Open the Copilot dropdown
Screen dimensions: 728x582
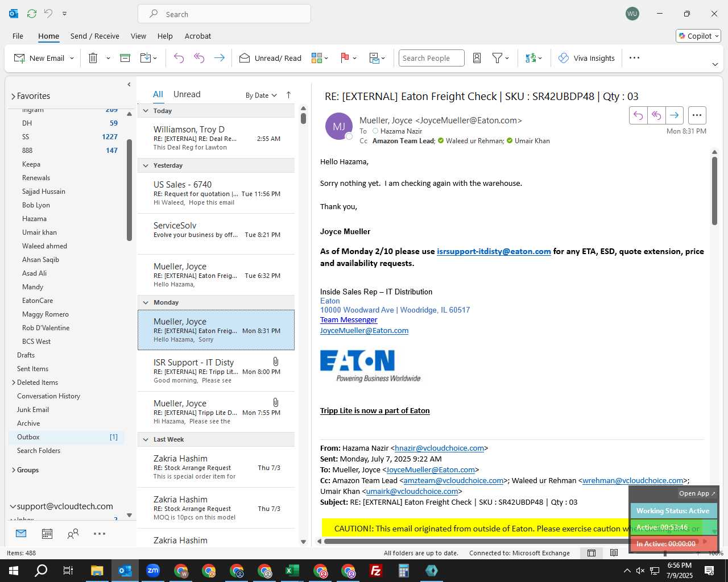pos(699,36)
